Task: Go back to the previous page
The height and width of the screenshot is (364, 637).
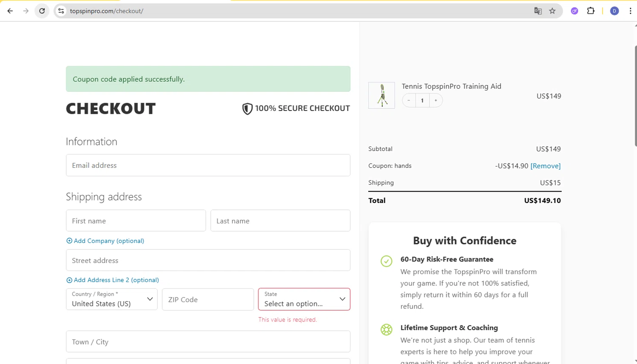Action: click(x=10, y=11)
